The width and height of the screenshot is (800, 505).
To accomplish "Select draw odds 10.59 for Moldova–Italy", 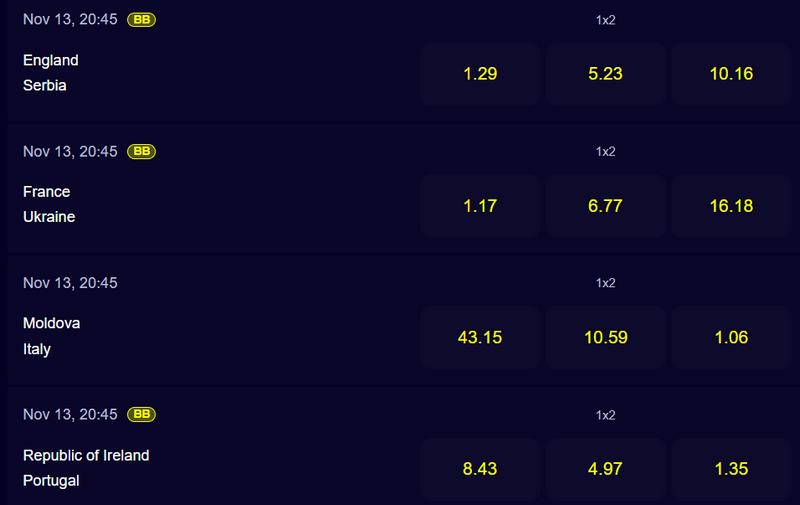I will click(x=606, y=338).
